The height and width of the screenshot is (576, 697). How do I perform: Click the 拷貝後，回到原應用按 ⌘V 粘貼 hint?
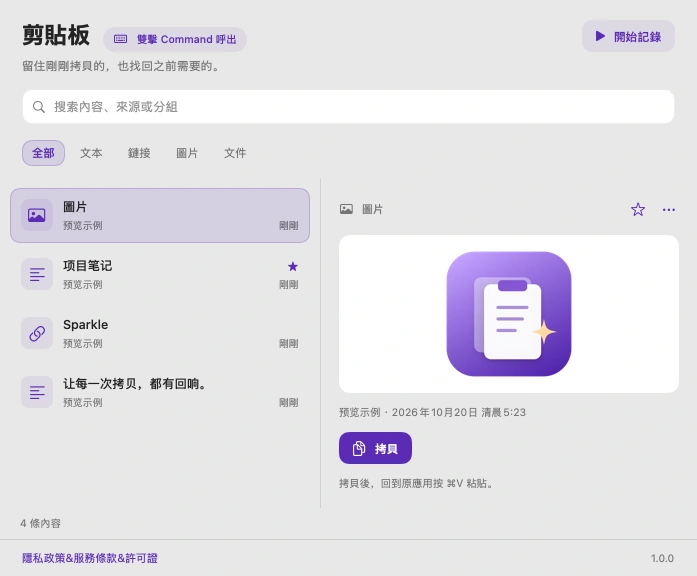pyautogui.click(x=416, y=483)
